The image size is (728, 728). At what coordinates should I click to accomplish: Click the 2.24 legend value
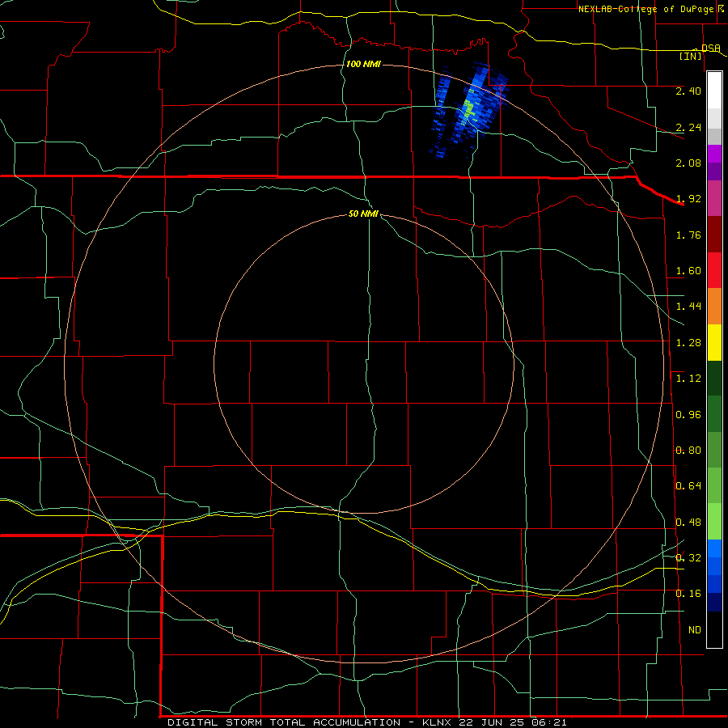pos(688,127)
